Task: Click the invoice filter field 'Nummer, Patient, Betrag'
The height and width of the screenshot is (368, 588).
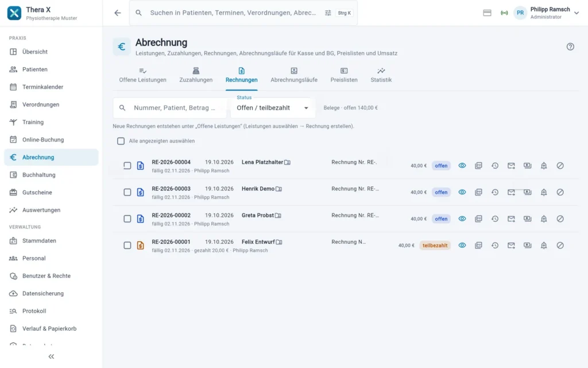Action: pyautogui.click(x=170, y=108)
